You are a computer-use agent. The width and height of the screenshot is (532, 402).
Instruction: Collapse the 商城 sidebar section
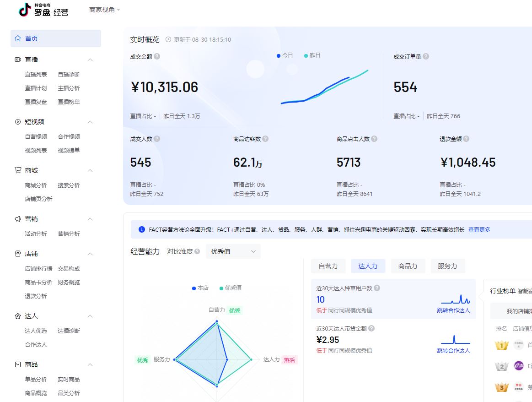point(90,170)
